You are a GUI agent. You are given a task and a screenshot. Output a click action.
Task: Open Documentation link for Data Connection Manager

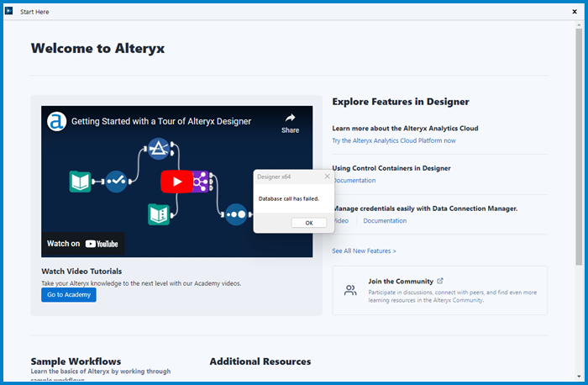tap(385, 220)
